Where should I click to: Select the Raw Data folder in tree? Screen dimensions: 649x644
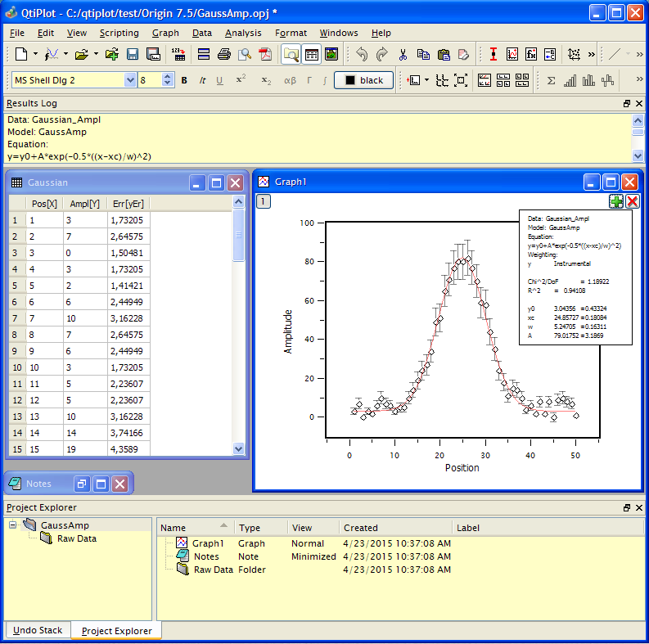point(76,538)
